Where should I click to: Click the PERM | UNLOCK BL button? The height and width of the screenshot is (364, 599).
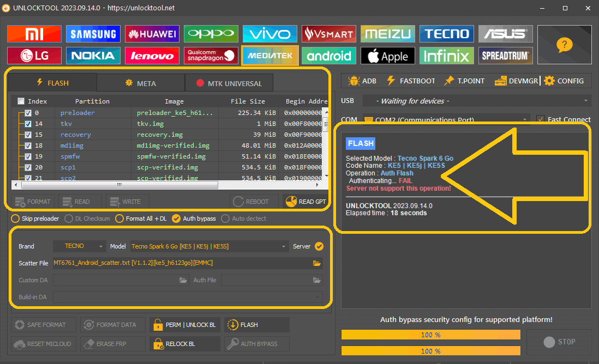tap(185, 325)
